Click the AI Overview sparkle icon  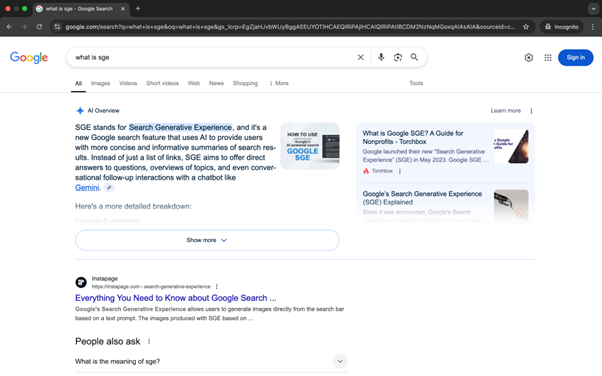(80, 111)
